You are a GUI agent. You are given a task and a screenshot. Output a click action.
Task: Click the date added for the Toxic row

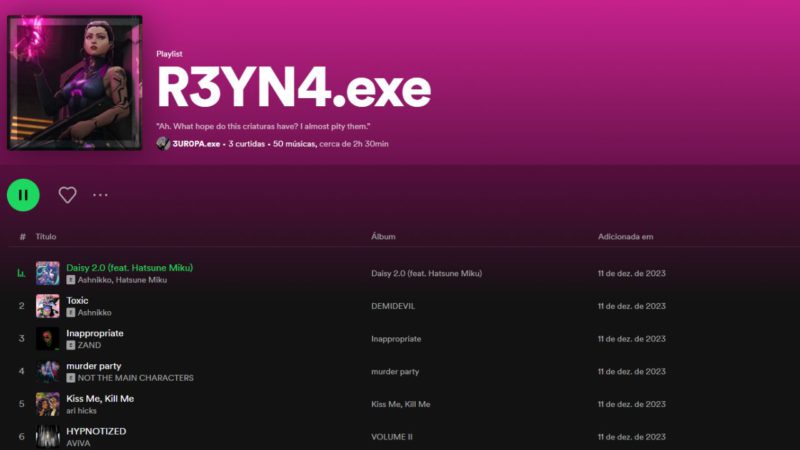point(632,306)
